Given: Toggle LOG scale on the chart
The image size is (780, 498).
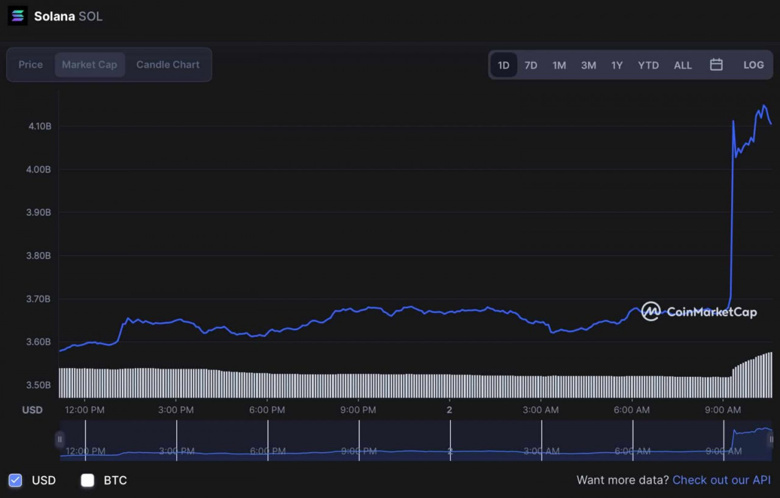Looking at the screenshot, I should [x=753, y=65].
